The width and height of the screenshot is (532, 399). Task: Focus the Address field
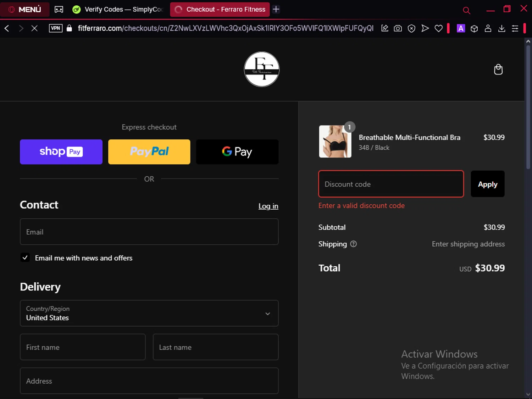(x=149, y=381)
